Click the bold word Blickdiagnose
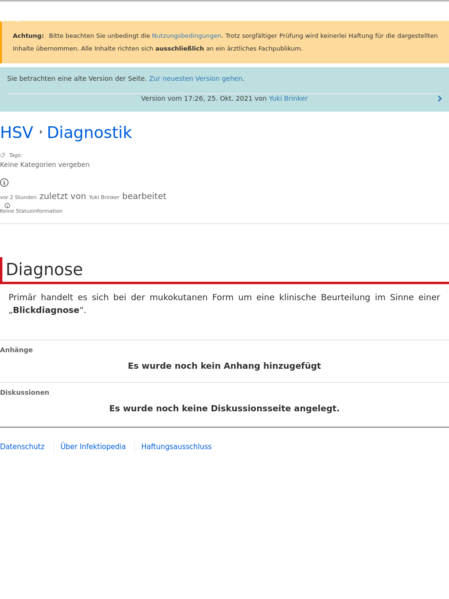Viewport: 449px width, 599px height. (46, 310)
